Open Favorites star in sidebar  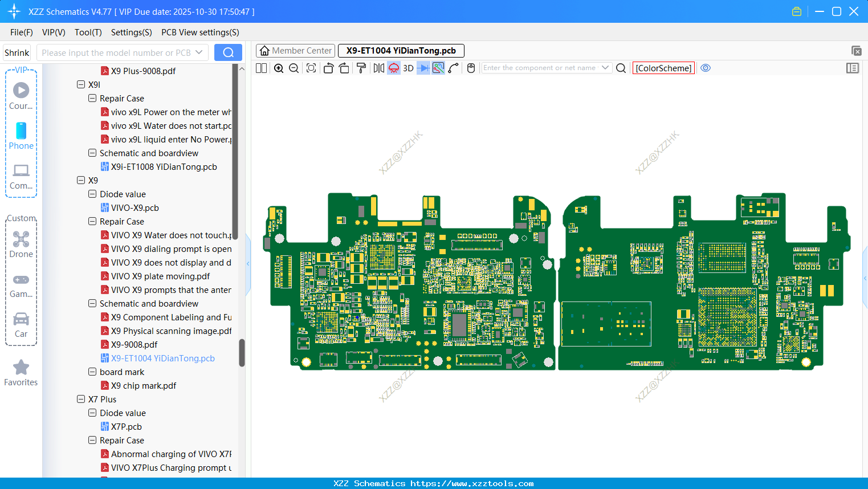pos(21,373)
